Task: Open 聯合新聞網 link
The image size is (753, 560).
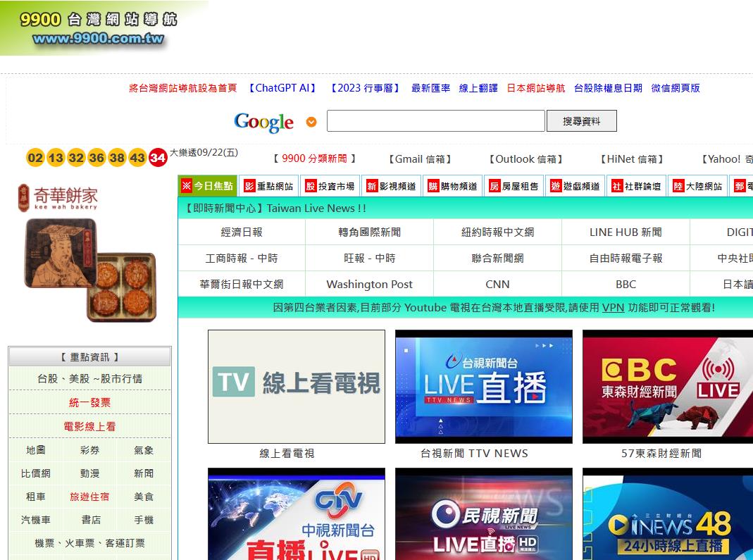Action: point(497,259)
